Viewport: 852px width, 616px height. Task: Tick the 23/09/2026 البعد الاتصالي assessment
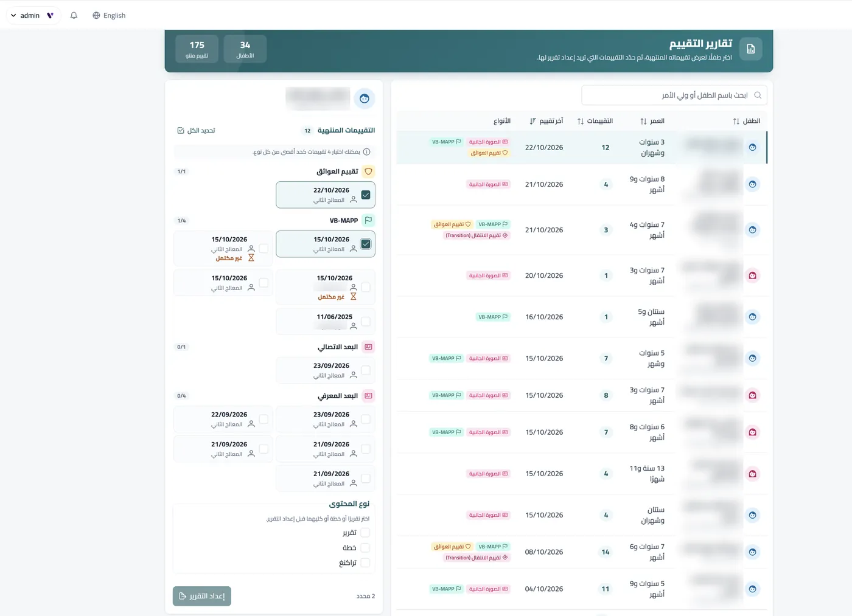(x=366, y=370)
